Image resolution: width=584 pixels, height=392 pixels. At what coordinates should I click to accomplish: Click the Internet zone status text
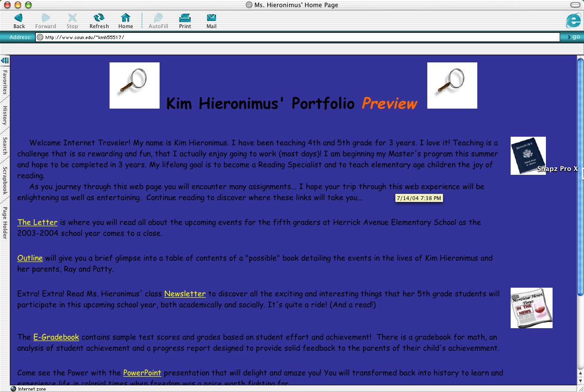32,389
